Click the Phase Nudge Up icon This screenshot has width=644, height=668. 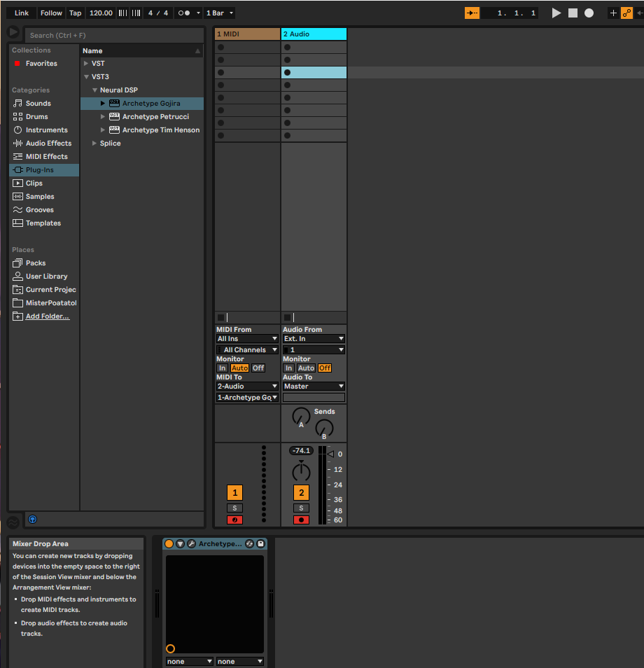136,13
